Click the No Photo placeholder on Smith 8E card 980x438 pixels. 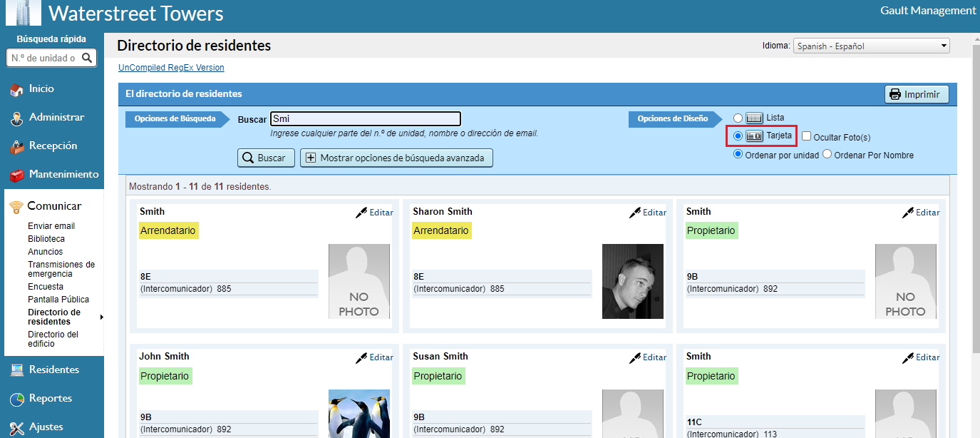pyautogui.click(x=359, y=281)
